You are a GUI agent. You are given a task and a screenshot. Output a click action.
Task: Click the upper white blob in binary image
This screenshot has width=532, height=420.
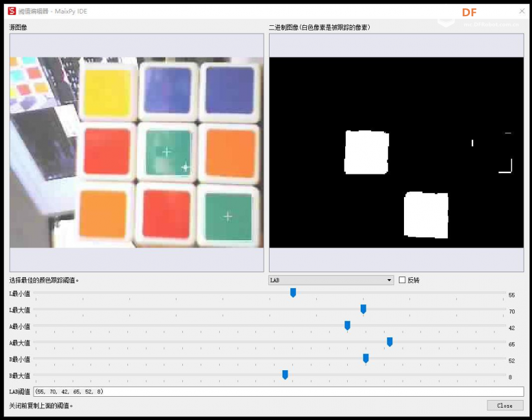[x=367, y=152]
